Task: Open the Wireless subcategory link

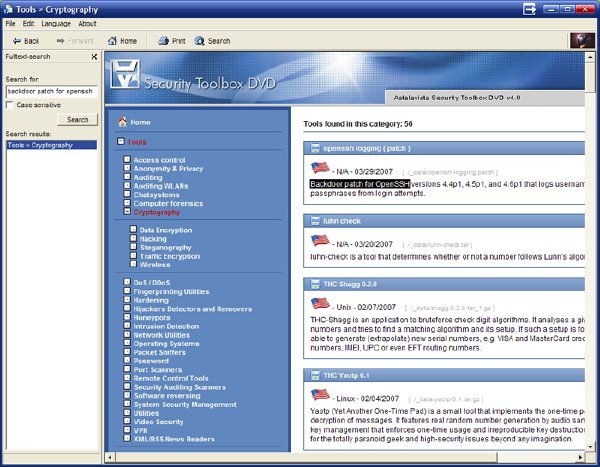Action: (x=155, y=265)
